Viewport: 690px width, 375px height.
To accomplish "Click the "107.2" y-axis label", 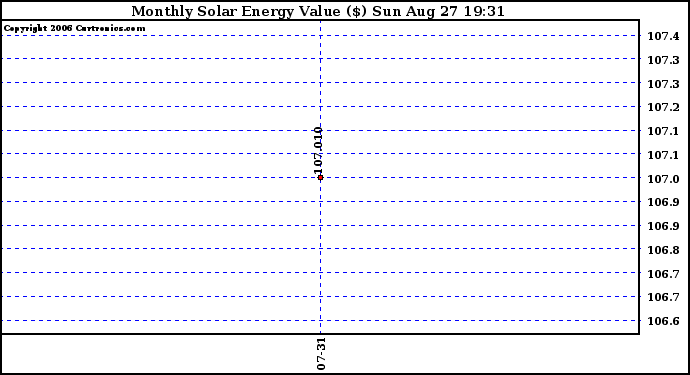I will pyautogui.click(x=663, y=107).
